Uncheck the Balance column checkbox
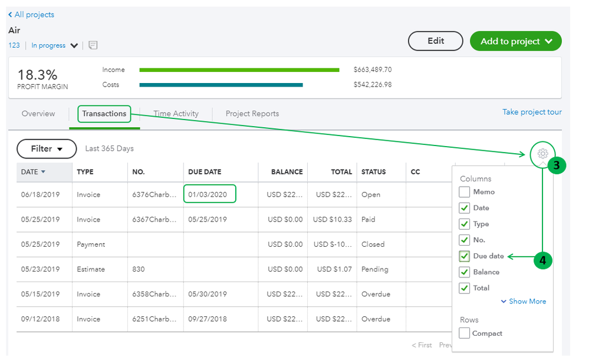The width and height of the screenshot is (589, 364). click(x=465, y=272)
